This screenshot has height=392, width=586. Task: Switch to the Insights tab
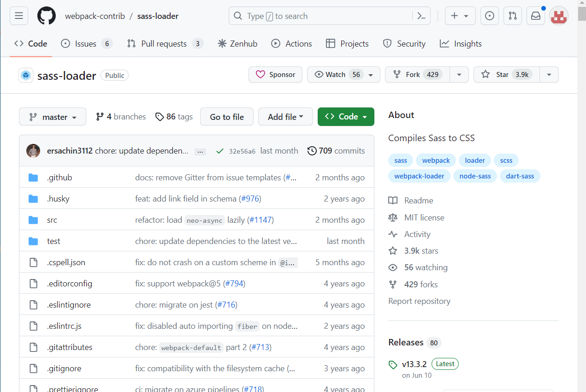click(x=461, y=44)
